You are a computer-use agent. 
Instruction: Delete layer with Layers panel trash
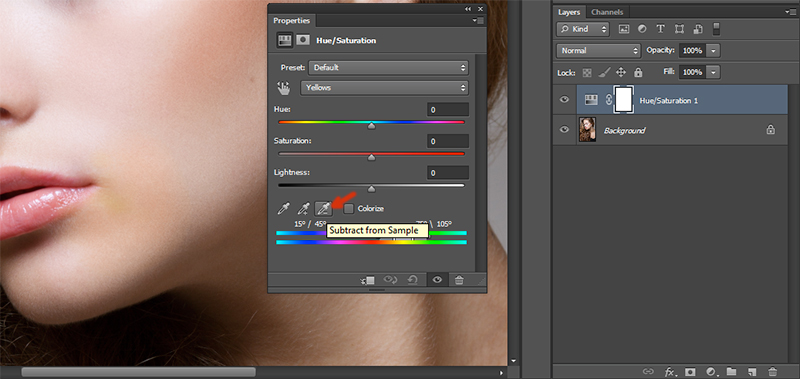click(772, 371)
